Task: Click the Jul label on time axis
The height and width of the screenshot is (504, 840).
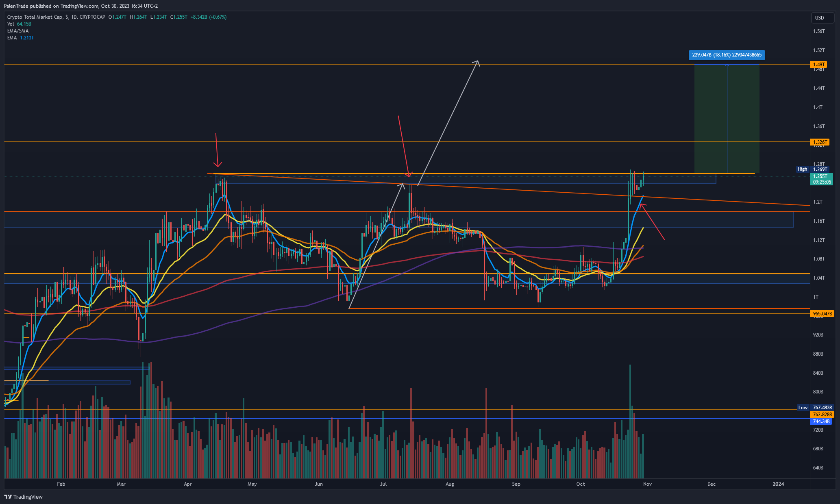Action: click(x=383, y=484)
